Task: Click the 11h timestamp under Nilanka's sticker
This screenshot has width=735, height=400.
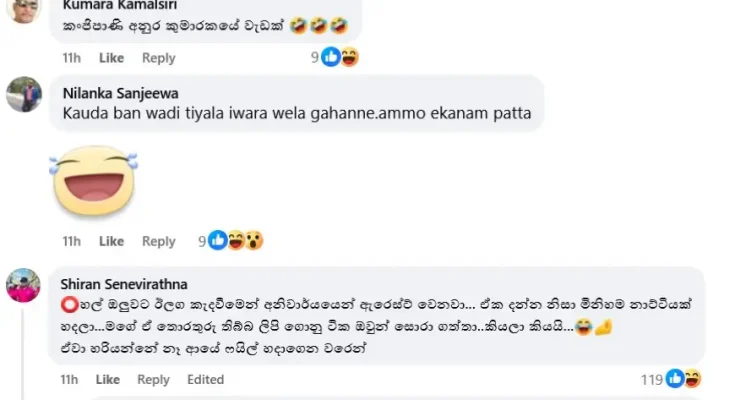Action: tap(71, 241)
